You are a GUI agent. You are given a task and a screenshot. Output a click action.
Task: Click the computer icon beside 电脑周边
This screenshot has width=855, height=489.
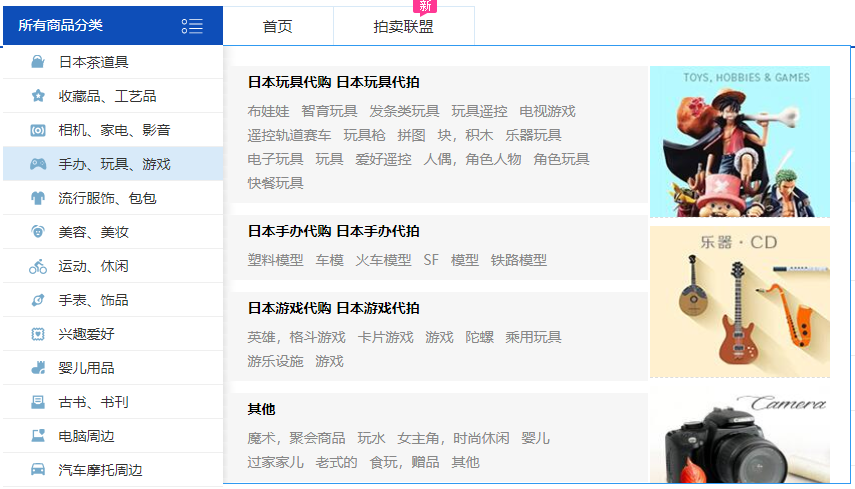pos(38,436)
